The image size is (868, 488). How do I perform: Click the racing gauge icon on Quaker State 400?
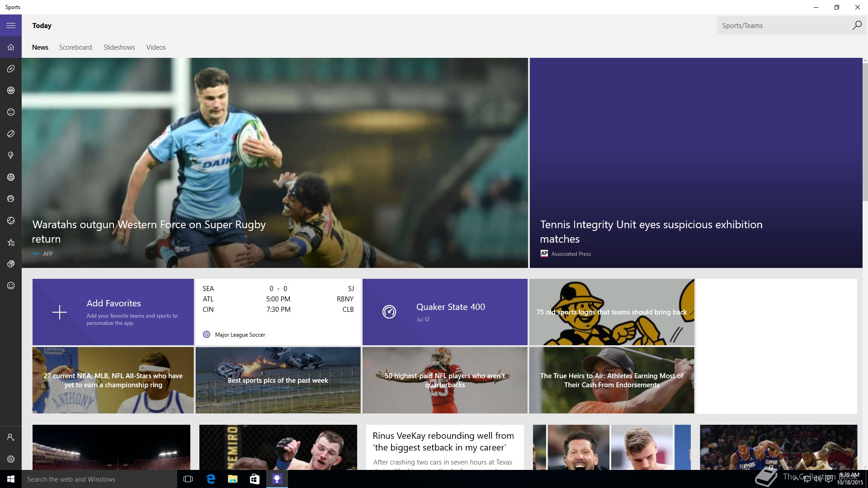point(389,312)
